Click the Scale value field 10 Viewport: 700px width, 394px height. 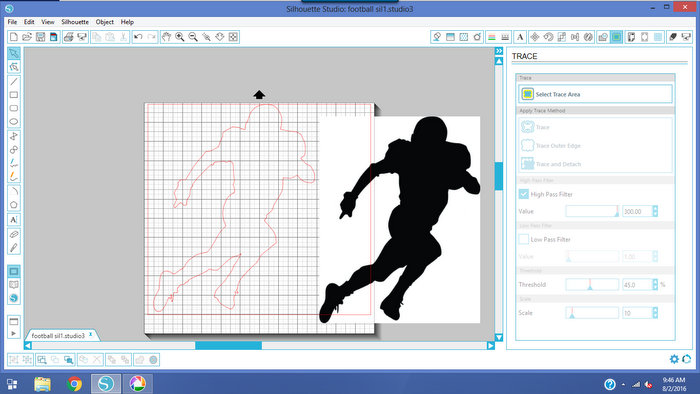(637, 313)
